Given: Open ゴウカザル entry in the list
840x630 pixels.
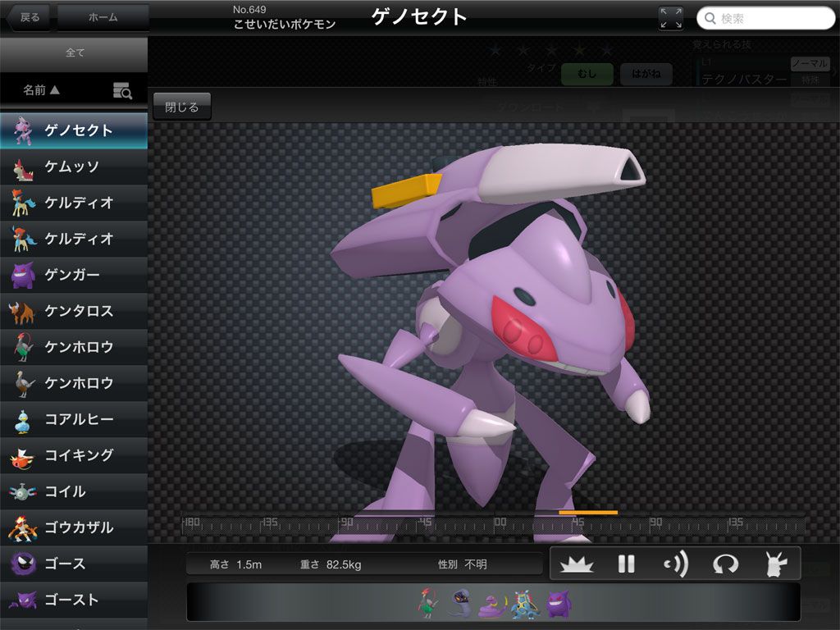Looking at the screenshot, I should click(x=74, y=527).
